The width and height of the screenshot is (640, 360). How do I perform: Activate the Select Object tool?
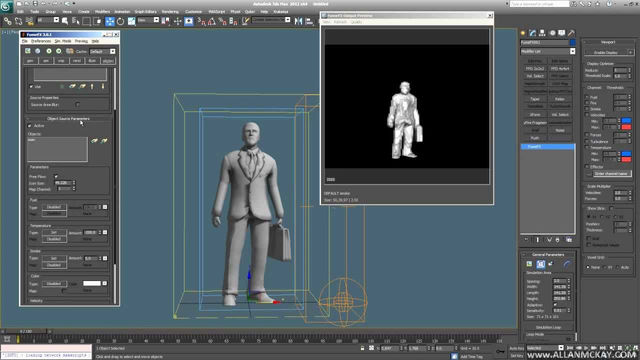[x=65, y=21]
